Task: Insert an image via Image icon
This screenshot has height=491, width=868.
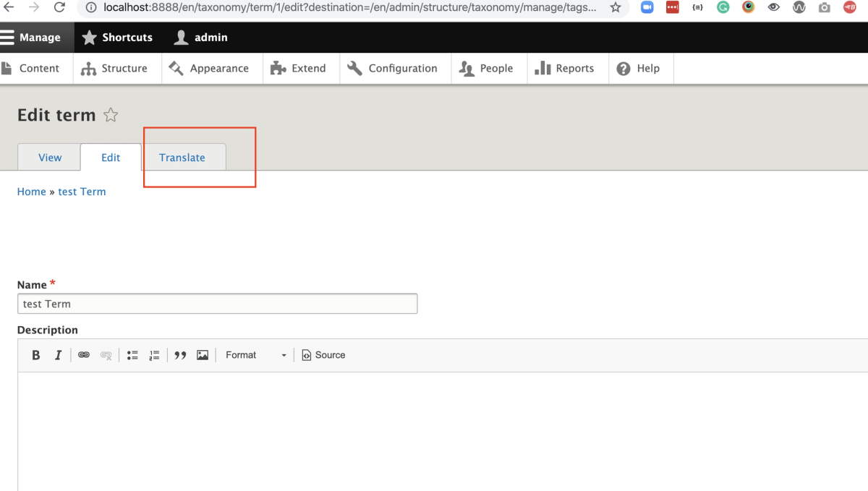Action: 203,355
